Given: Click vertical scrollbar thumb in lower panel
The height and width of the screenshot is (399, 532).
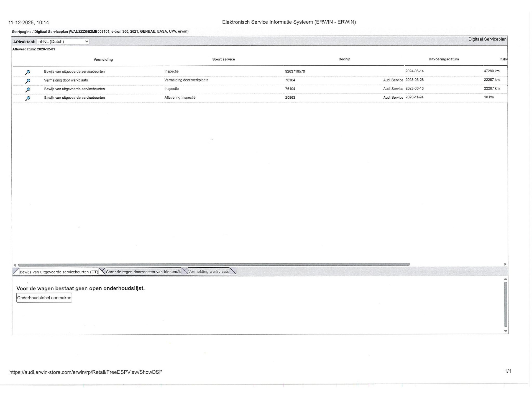Looking at the screenshot, I should click(x=505, y=304).
